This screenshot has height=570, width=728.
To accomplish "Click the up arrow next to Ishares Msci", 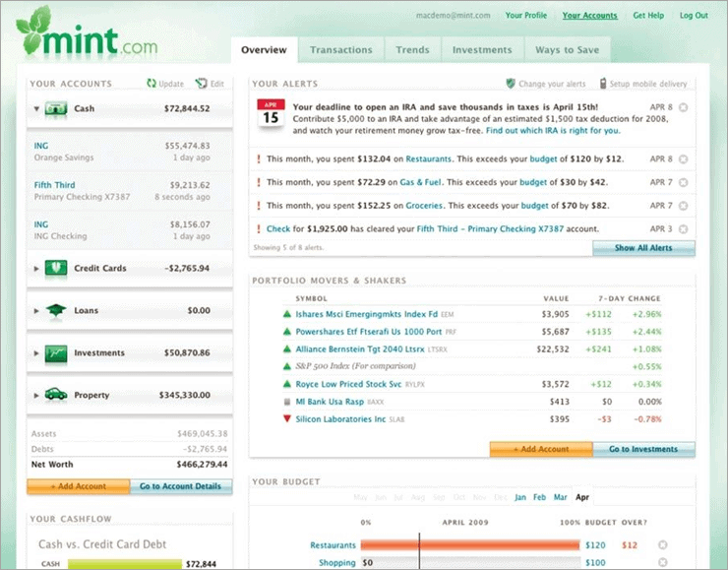I will (287, 314).
